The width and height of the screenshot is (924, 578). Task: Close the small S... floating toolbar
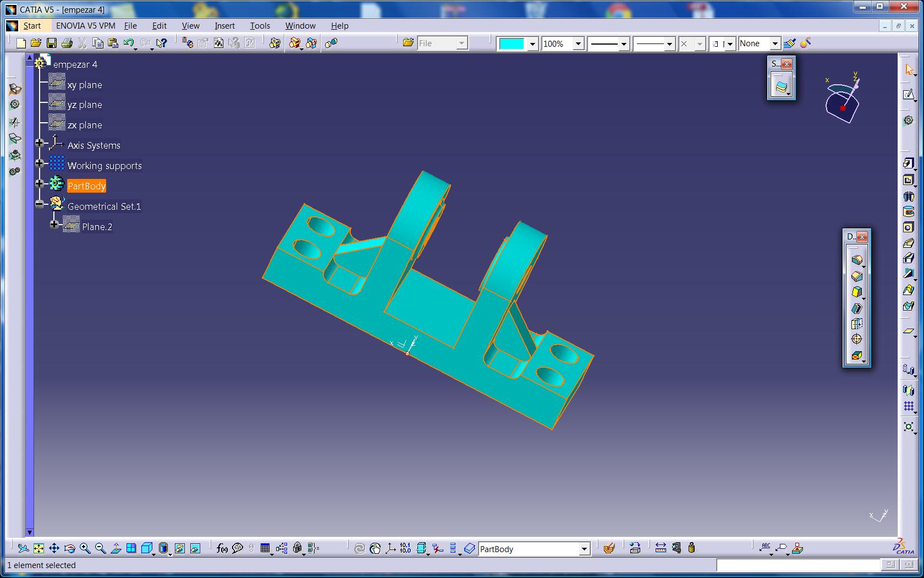point(787,64)
